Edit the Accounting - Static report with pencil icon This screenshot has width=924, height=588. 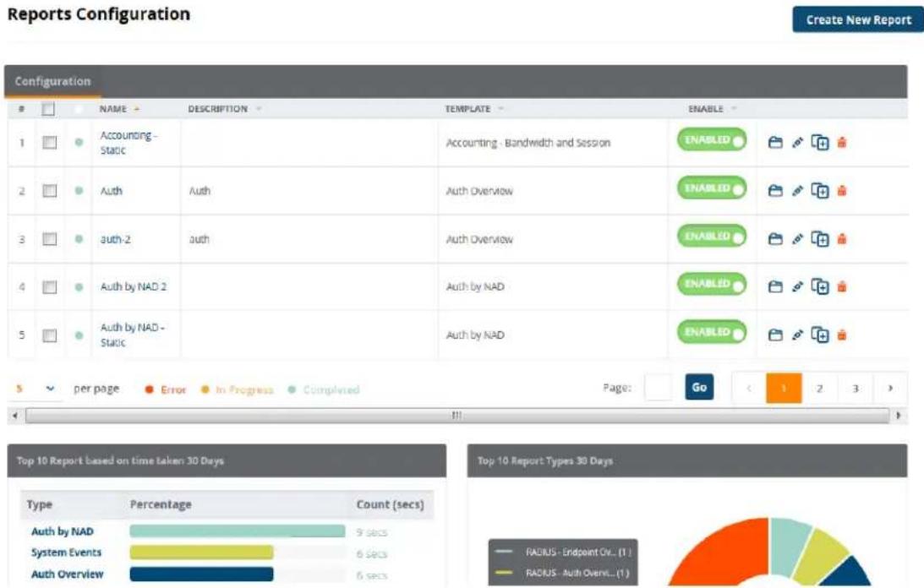click(797, 143)
